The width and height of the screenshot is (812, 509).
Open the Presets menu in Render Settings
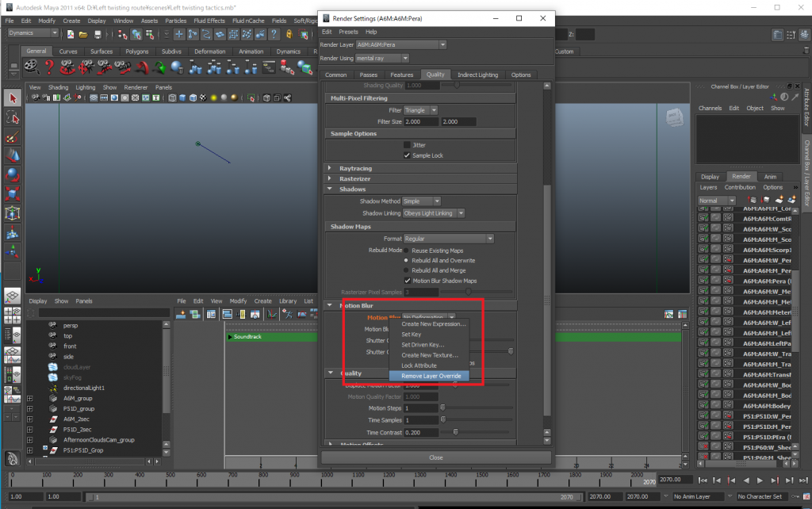click(x=348, y=32)
